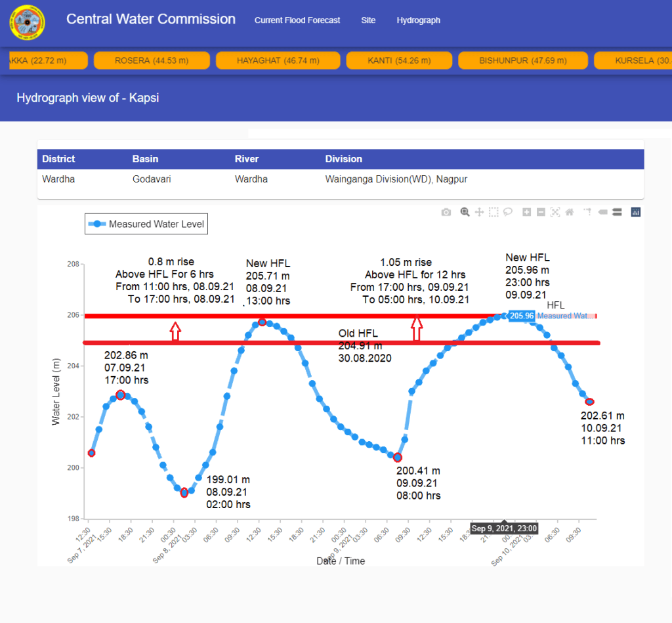The image size is (672, 623).
Task: Enable show closest data on hover
Action: (x=602, y=212)
